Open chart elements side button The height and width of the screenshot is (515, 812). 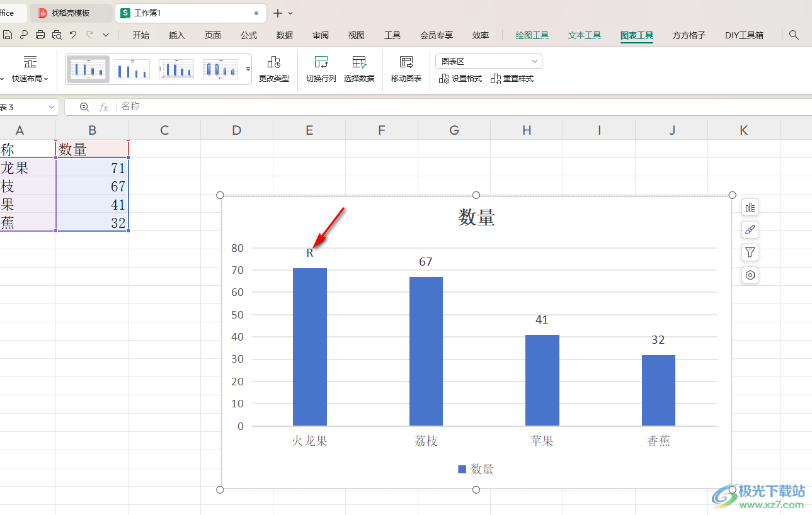coord(750,207)
